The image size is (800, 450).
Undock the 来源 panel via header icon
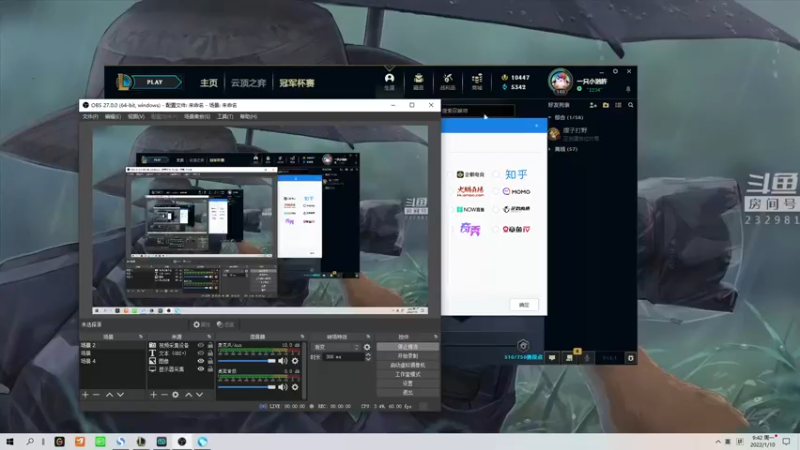(x=209, y=337)
